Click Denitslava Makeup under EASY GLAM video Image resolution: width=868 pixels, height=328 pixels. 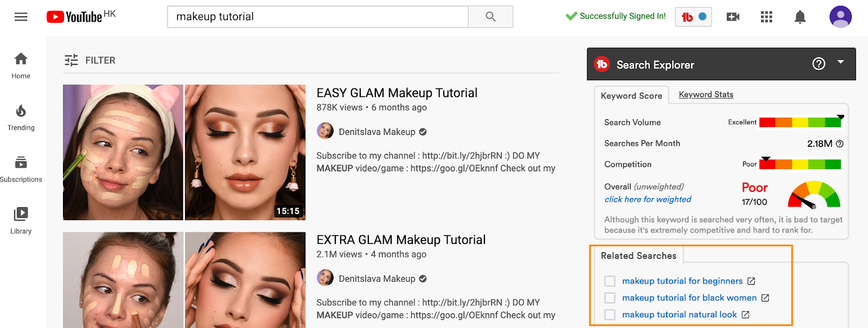377,132
